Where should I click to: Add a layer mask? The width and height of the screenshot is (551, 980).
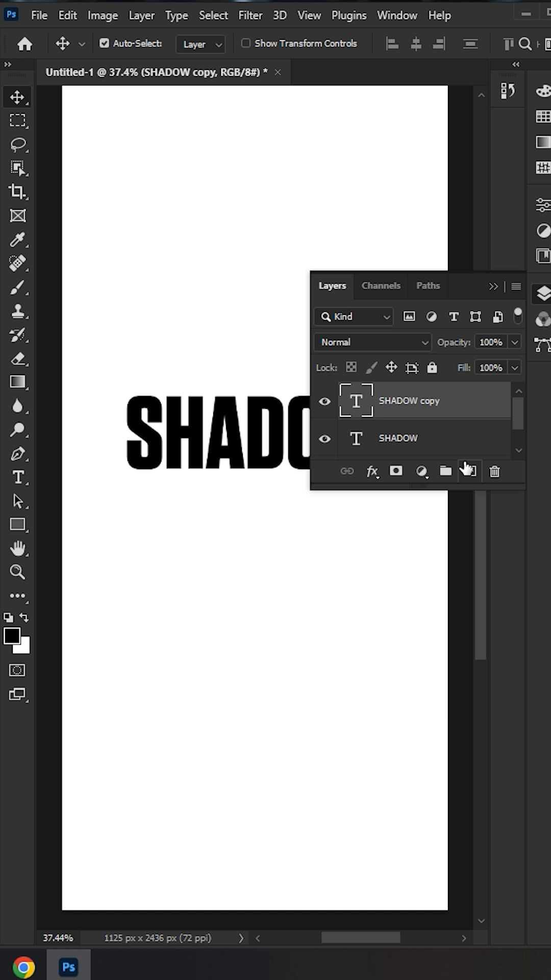pyautogui.click(x=396, y=471)
